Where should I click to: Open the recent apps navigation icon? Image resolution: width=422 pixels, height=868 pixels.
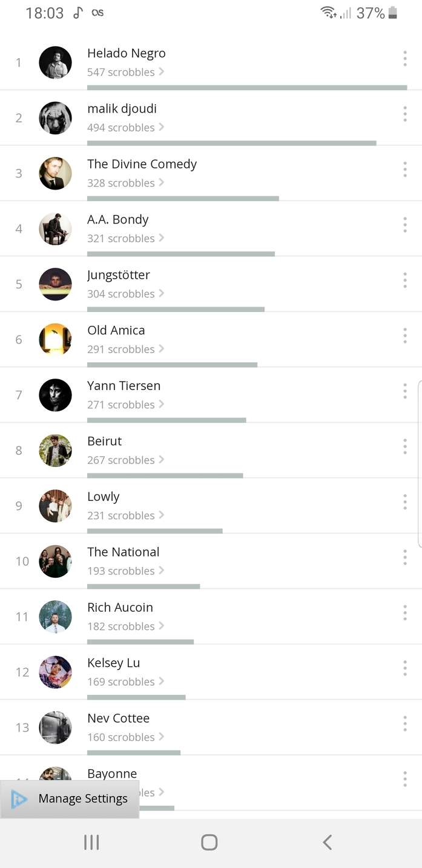[x=91, y=842]
